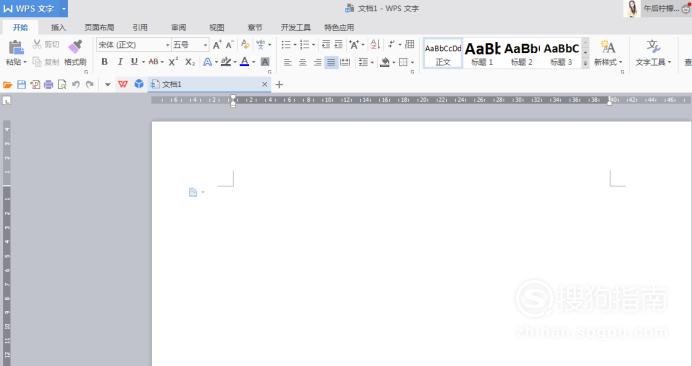Screen dimensions: 692x366
Task: Activate the Format Painter brush
Action: (75, 47)
